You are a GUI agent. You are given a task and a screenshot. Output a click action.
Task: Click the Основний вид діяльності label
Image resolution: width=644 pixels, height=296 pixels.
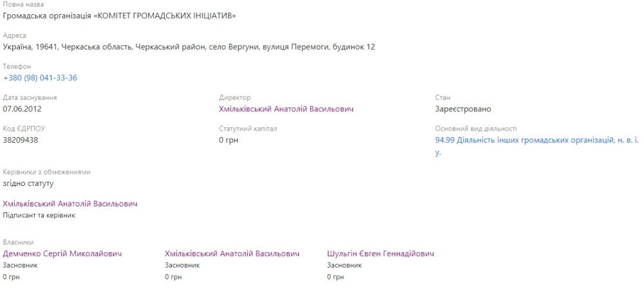point(476,129)
